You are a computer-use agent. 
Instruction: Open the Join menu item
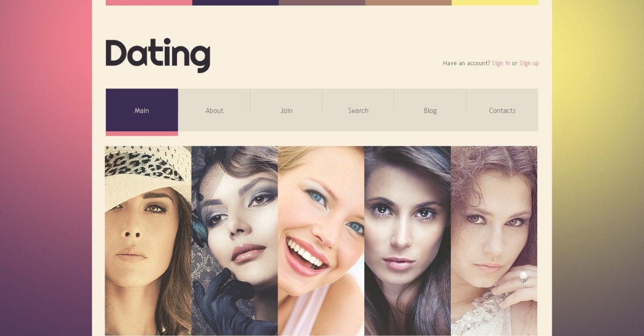286,110
